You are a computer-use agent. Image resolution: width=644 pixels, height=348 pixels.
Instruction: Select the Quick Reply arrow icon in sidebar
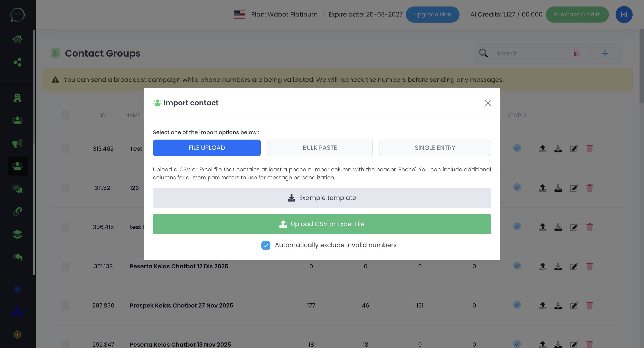(17, 257)
